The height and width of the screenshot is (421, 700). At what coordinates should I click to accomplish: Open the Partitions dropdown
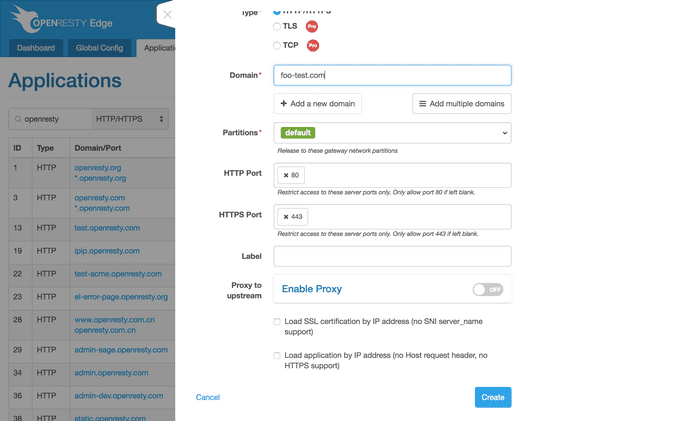[392, 133]
